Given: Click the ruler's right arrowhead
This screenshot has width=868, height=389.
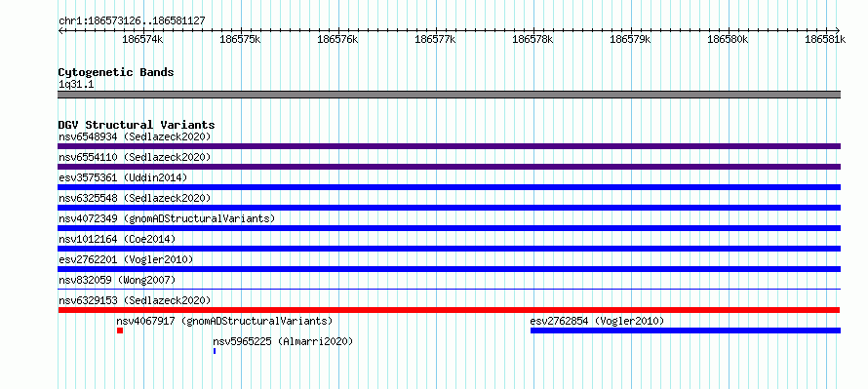Looking at the screenshot, I should click(838, 30).
